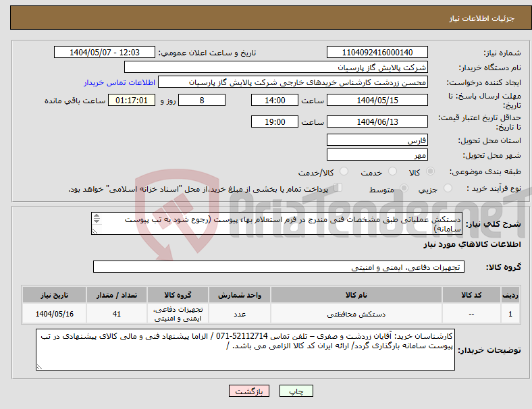Click the نام کالا column header

(356, 295)
